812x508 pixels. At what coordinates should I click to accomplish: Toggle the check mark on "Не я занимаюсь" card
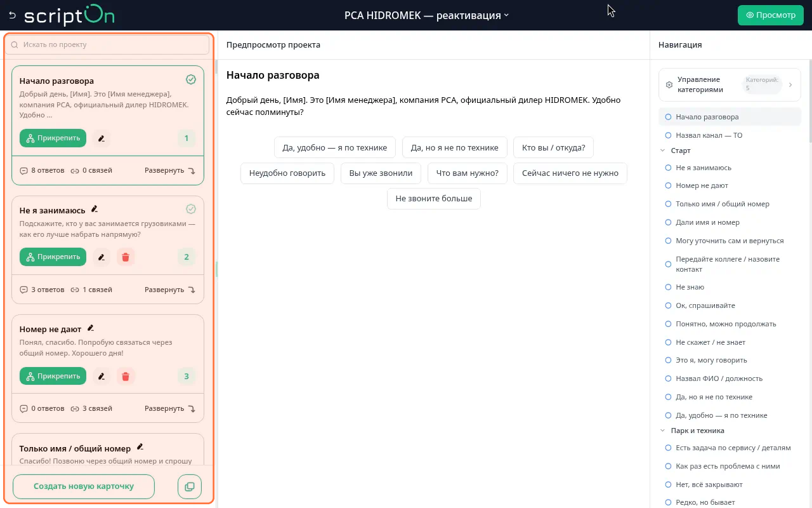click(x=191, y=209)
